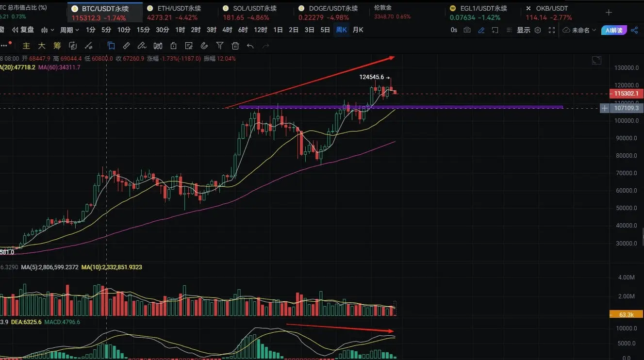Switch to DOGE/USDT永续 tab
Viewport: 644px width, 360px height.
[x=329, y=13]
